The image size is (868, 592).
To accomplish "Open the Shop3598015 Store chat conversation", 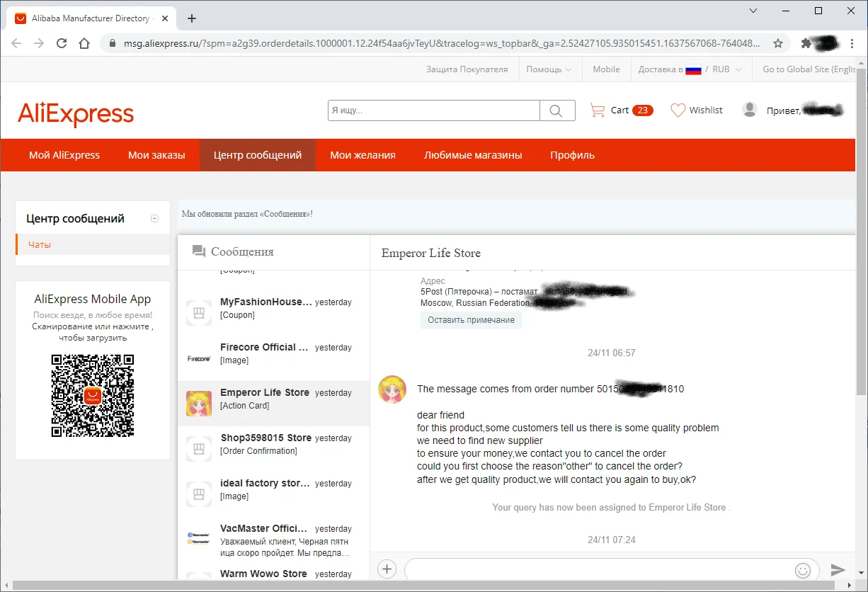I will [273, 449].
